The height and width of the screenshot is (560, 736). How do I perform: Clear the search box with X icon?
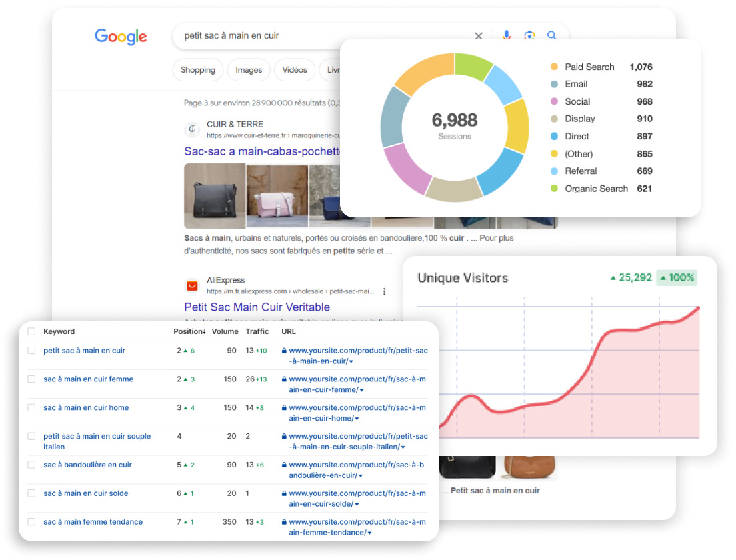click(479, 36)
